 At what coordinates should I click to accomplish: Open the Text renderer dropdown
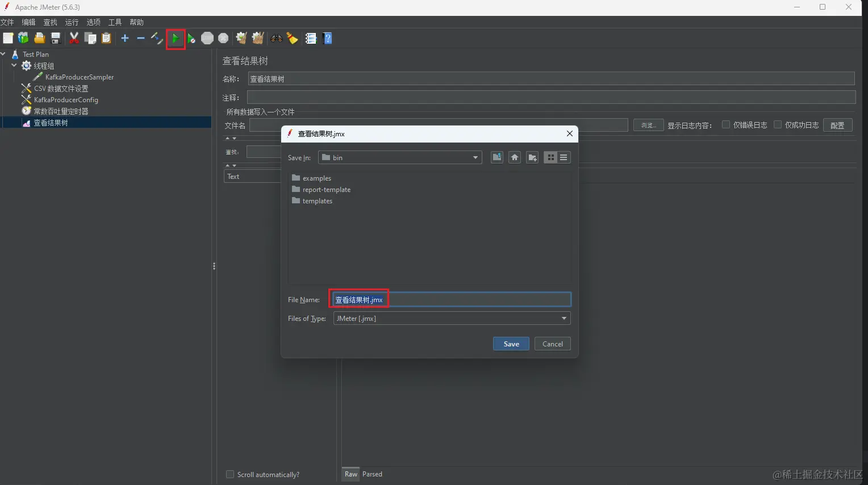pyautogui.click(x=253, y=176)
